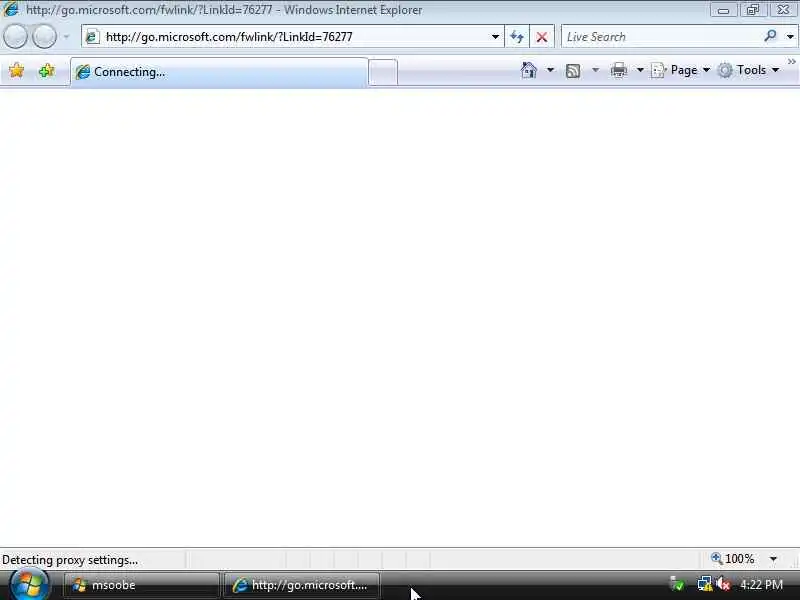Click the green tray icon left of network
The image size is (800, 600).
click(x=677, y=584)
